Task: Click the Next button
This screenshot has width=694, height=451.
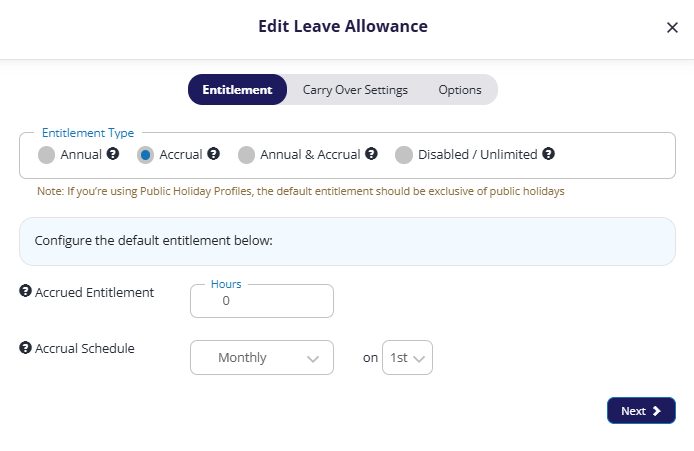Action: pyautogui.click(x=641, y=411)
